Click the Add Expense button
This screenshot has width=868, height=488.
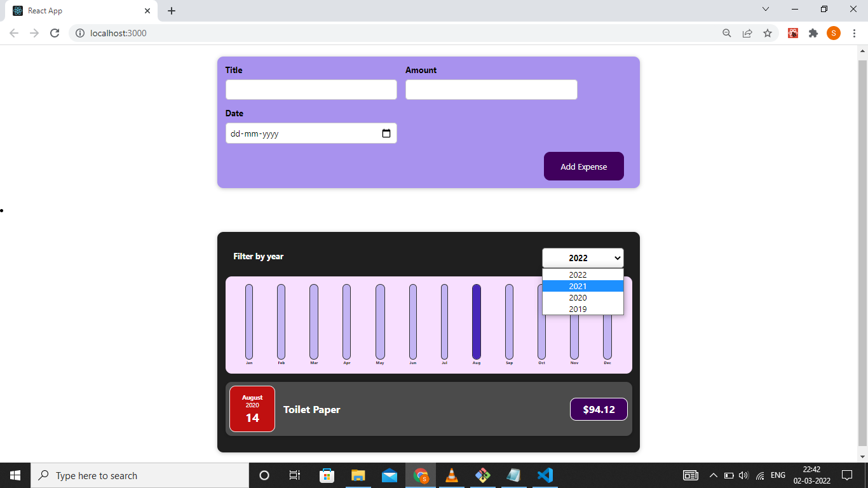[x=583, y=166]
